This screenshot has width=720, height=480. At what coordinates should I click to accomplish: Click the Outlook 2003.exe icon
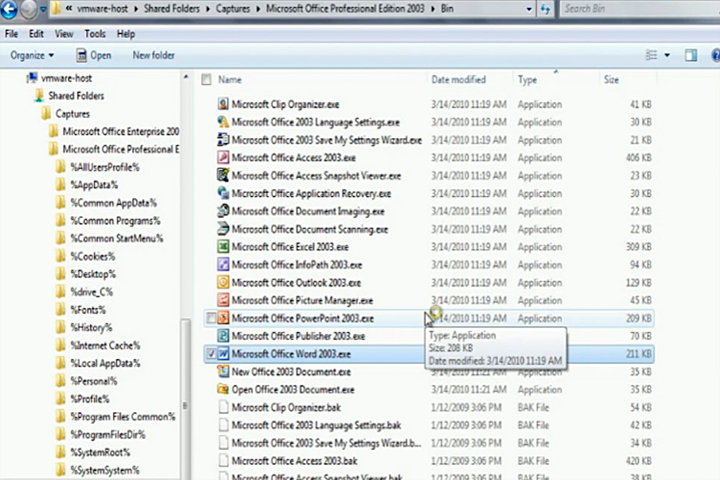(223, 282)
